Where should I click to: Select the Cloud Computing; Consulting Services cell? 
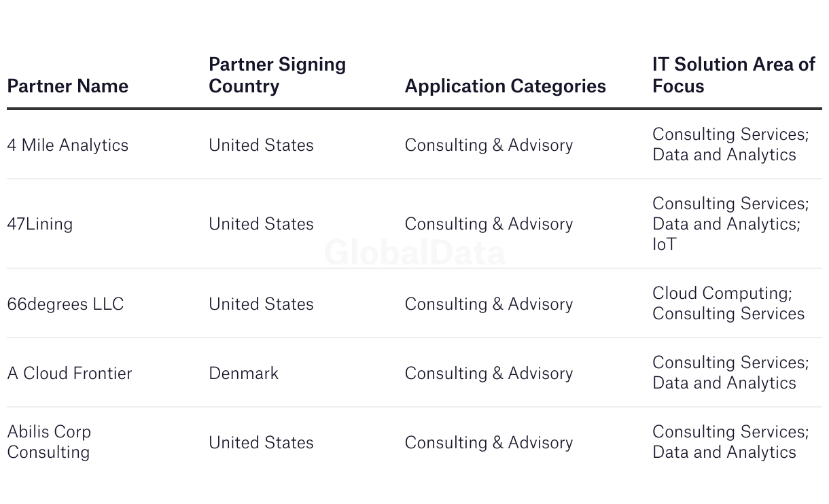pos(728,304)
